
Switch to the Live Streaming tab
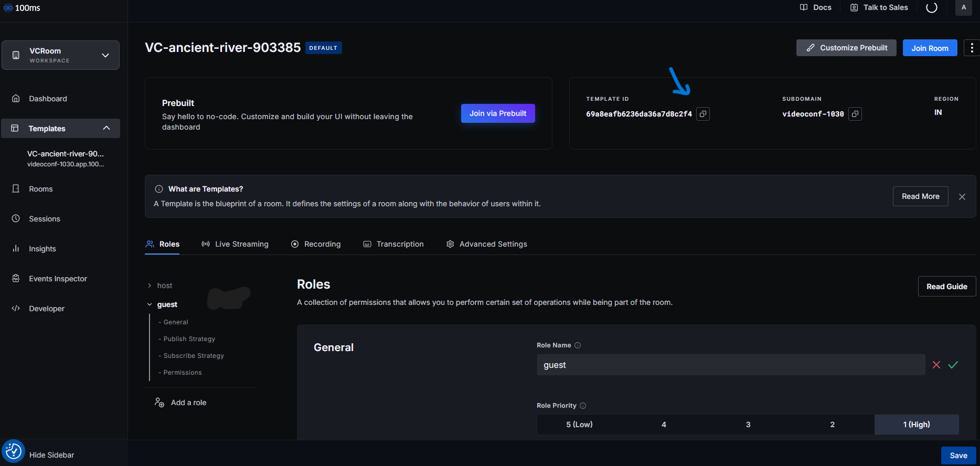pyautogui.click(x=235, y=244)
